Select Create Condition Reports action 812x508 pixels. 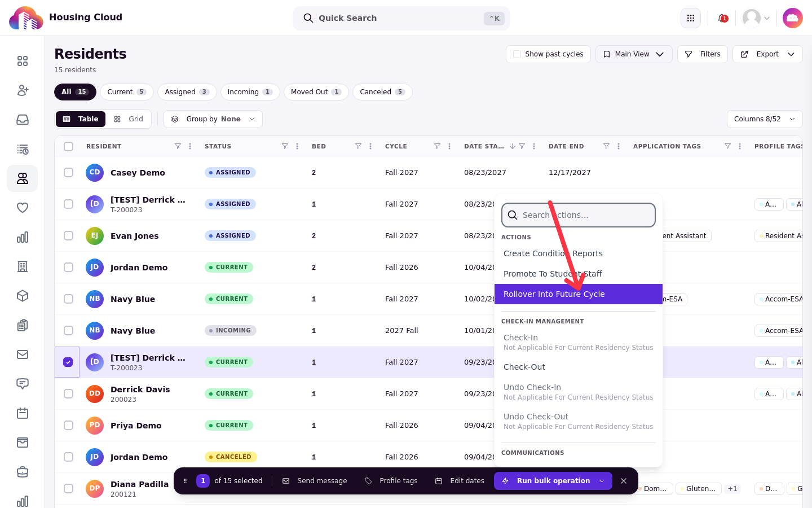[x=579, y=253]
